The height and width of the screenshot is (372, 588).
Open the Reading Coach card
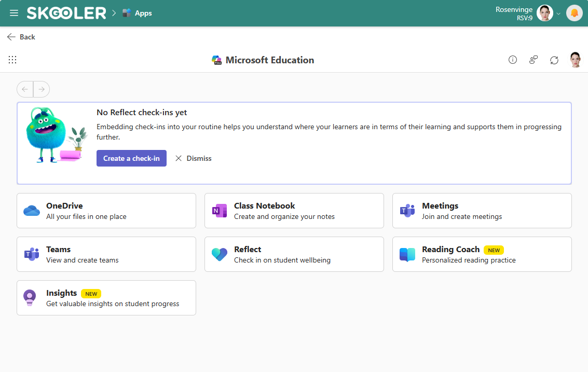[482, 254]
